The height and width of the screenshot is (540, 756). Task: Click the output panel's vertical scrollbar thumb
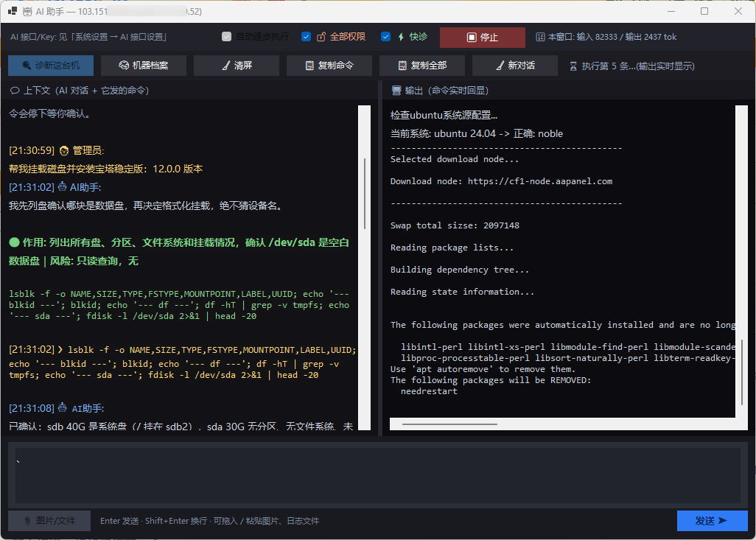[x=743, y=372]
